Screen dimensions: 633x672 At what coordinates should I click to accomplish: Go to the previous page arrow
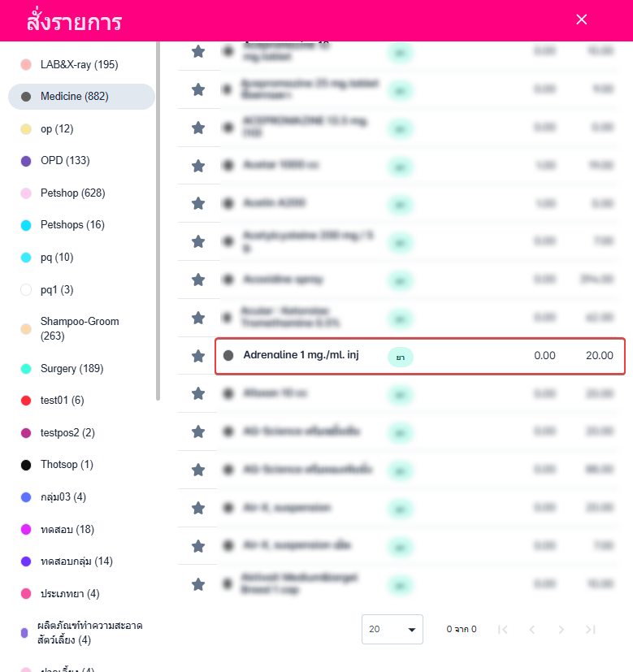531,629
